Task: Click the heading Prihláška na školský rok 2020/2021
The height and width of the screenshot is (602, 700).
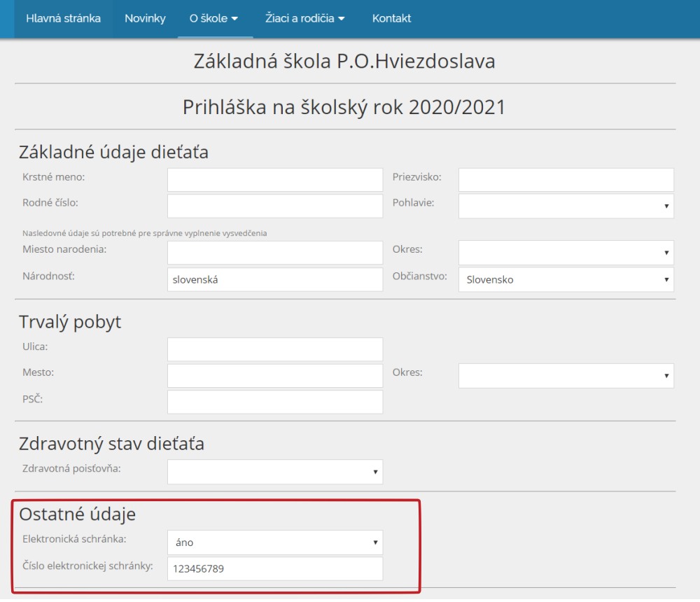Action: [344, 107]
